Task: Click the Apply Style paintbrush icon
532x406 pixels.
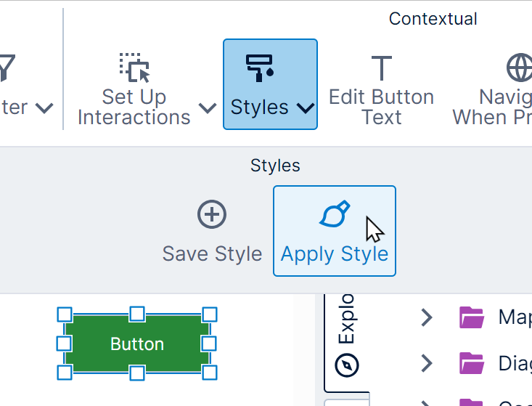Action: (x=334, y=215)
